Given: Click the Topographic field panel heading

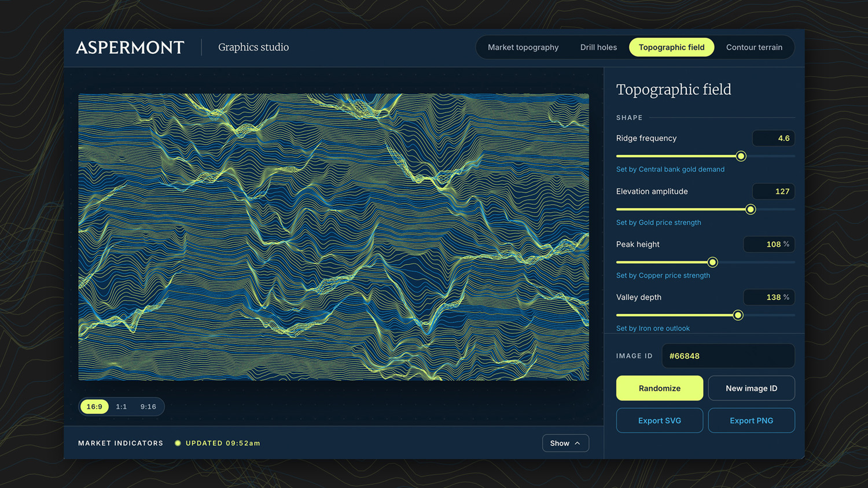Looking at the screenshot, I should click(674, 90).
